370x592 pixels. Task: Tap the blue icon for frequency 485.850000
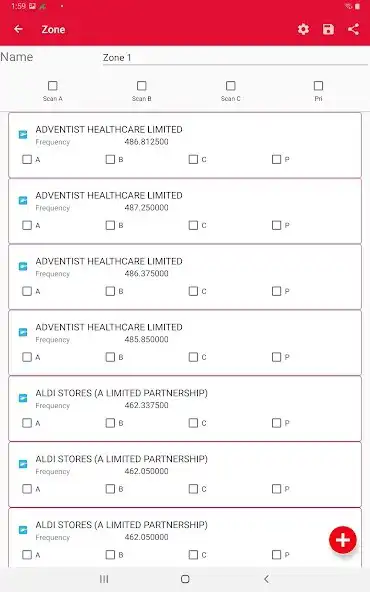[23, 332]
